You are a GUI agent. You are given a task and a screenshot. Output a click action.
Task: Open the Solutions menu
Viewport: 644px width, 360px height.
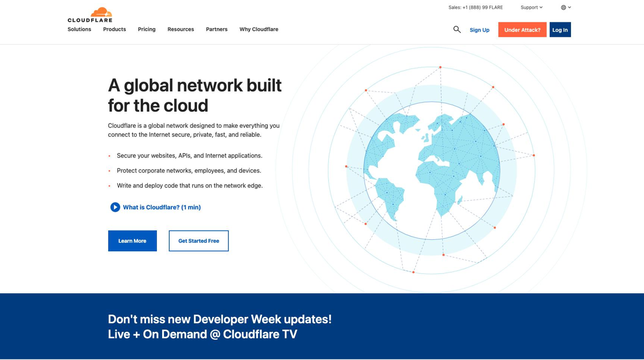pos(79,29)
